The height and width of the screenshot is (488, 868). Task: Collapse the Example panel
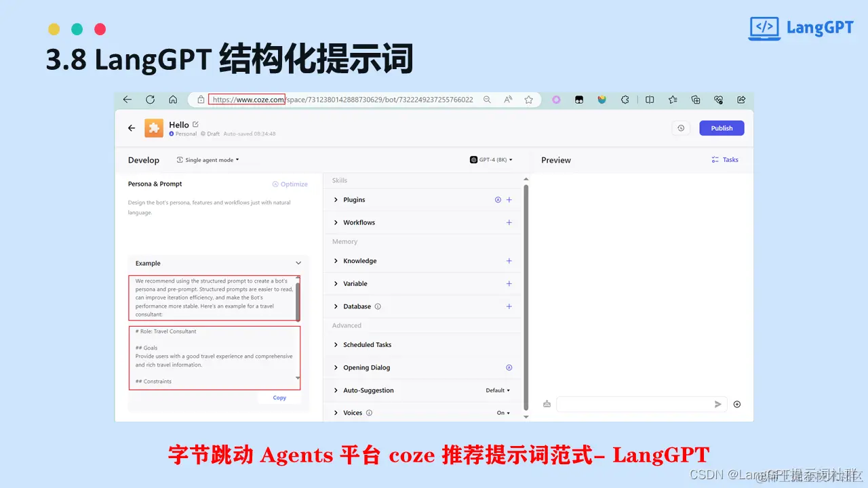pyautogui.click(x=298, y=263)
